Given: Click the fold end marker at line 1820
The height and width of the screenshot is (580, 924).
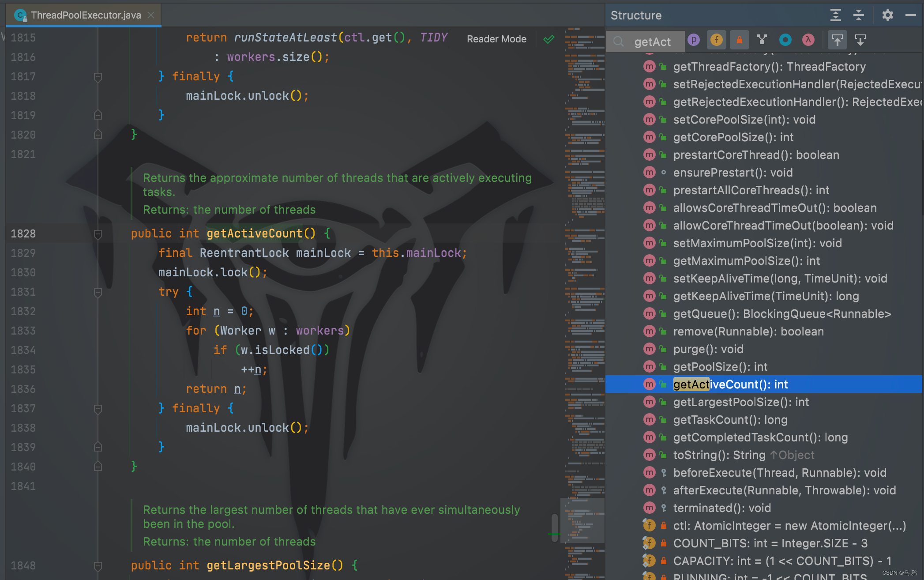Looking at the screenshot, I should (x=98, y=135).
